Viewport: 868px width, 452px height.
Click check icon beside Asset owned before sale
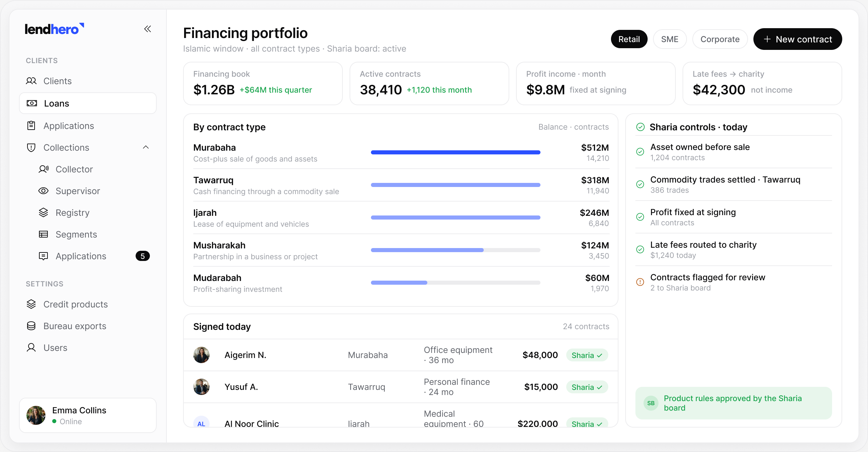pyautogui.click(x=640, y=152)
